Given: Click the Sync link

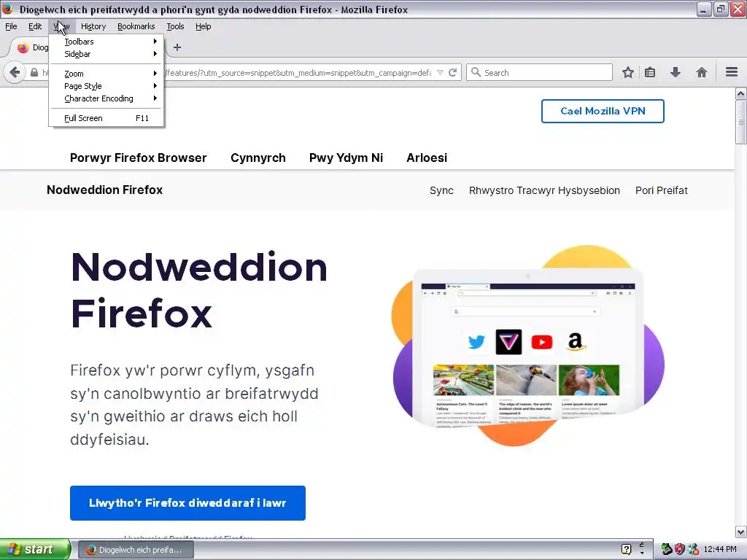Looking at the screenshot, I should (x=441, y=190).
